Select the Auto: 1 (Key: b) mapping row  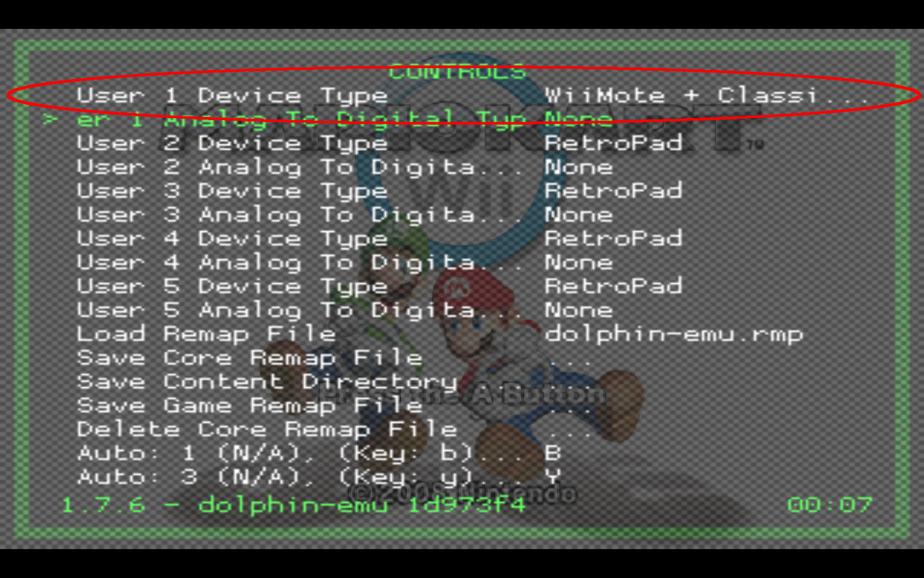point(298,453)
